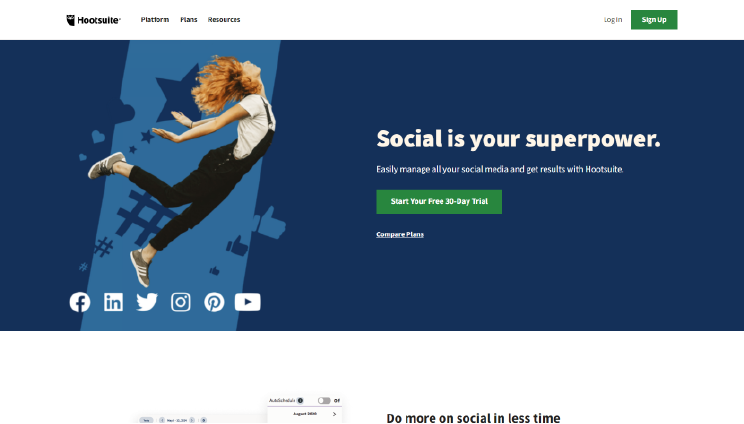This screenshot has width=744, height=424.
Task: Open the LinkedIn icon link
Action: pos(113,302)
